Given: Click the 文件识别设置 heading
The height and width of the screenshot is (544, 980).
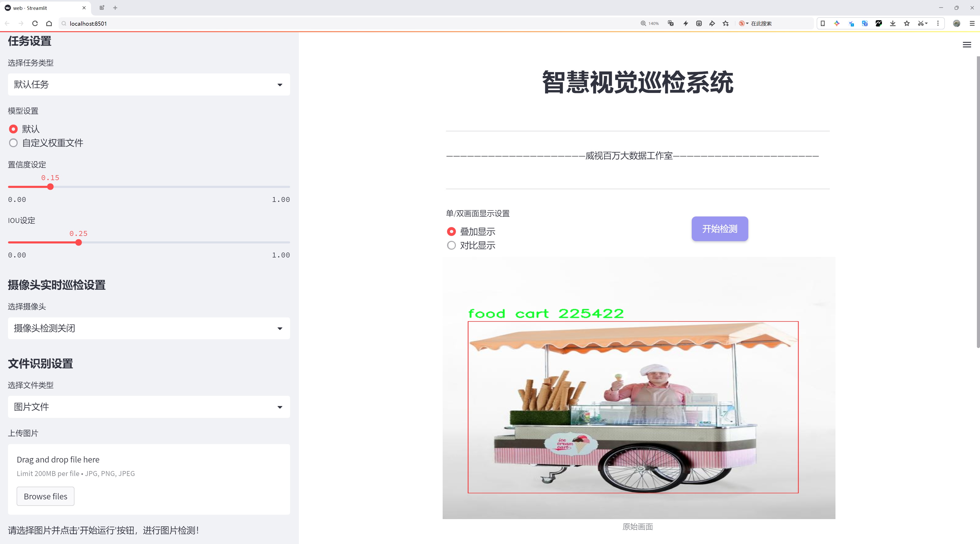Looking at the screenshot, I should pyautogui.click(x=40, y=364).
